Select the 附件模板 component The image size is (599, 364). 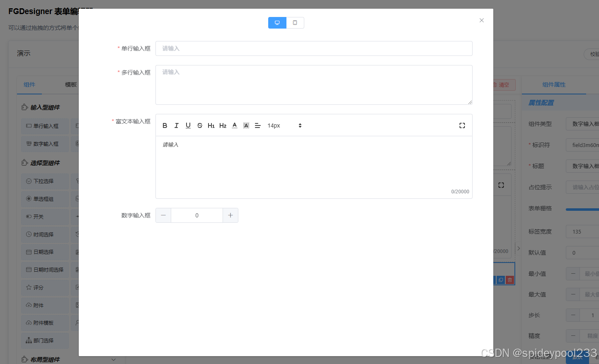pyautogui.click(x=45, y=323)
